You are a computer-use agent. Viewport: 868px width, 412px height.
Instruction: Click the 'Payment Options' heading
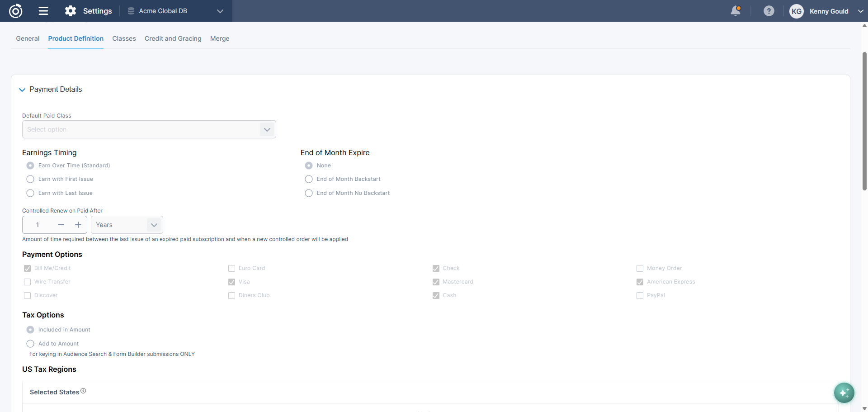click(x=52, y=254)
